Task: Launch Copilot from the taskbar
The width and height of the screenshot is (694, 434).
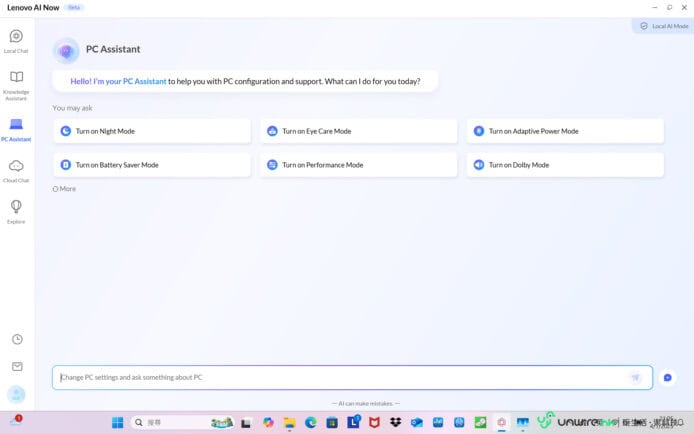Action: pos(268,422)
